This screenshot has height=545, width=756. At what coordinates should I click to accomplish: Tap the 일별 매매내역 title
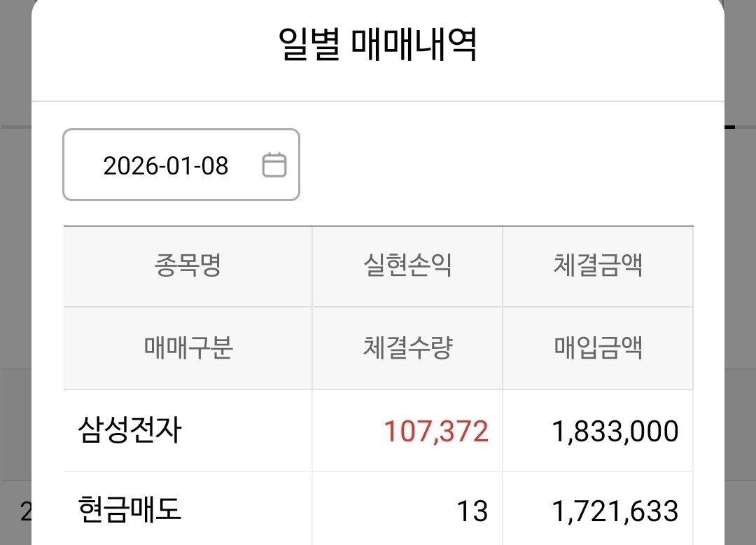click(x=377, y=46)
